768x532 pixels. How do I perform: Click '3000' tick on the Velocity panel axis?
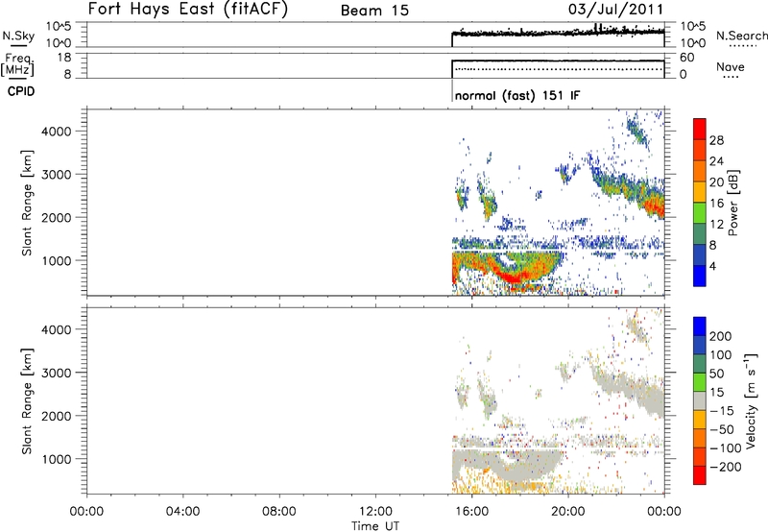57,373
